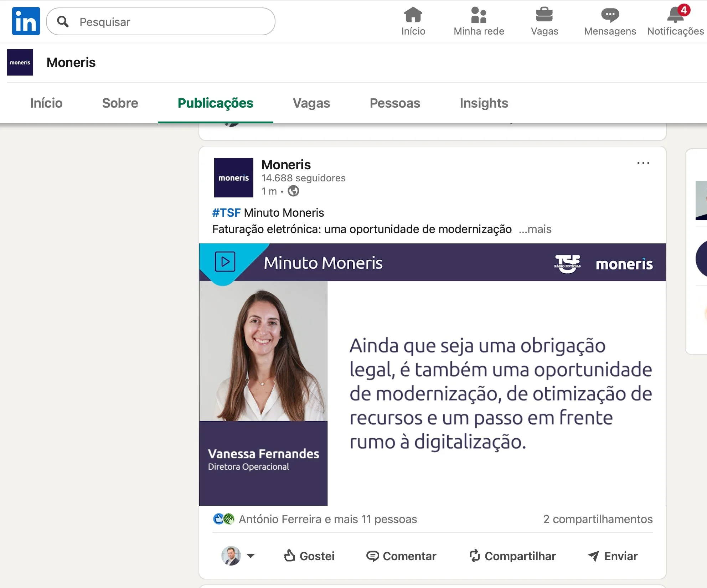Click Compartilhar to repost
This screenshot has height=588, width=707.
point(512,556)
